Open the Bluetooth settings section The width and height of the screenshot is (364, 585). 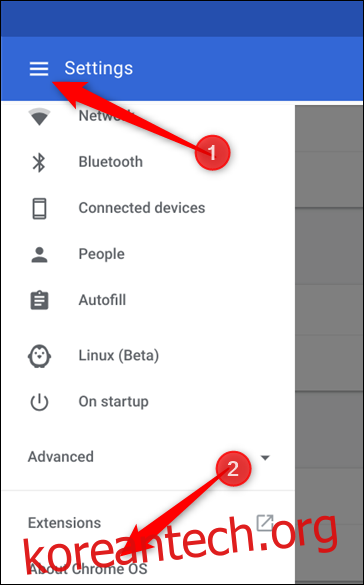tap(111, 162)
